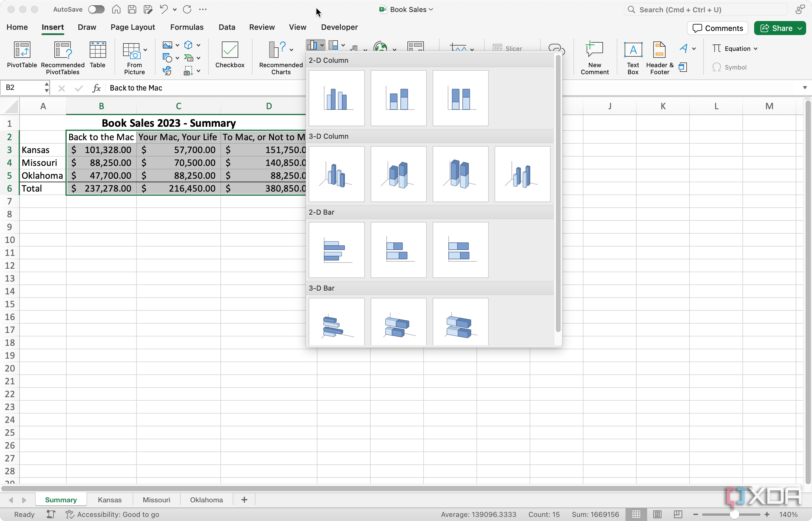812x521 pixels.
Task: Select the Missouri row label cell
Action: 43,163
